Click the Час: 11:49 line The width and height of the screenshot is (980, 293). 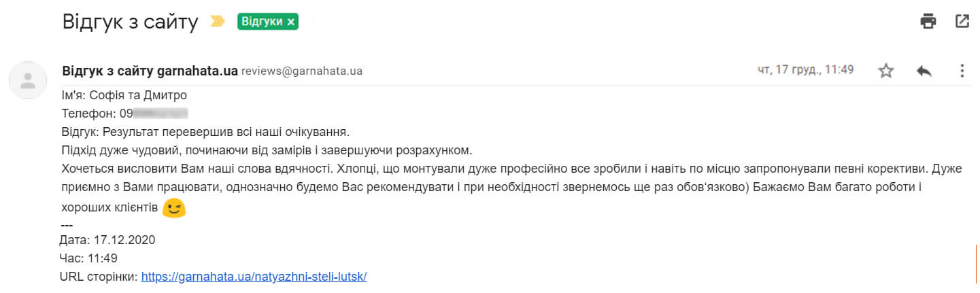(88, 258)
